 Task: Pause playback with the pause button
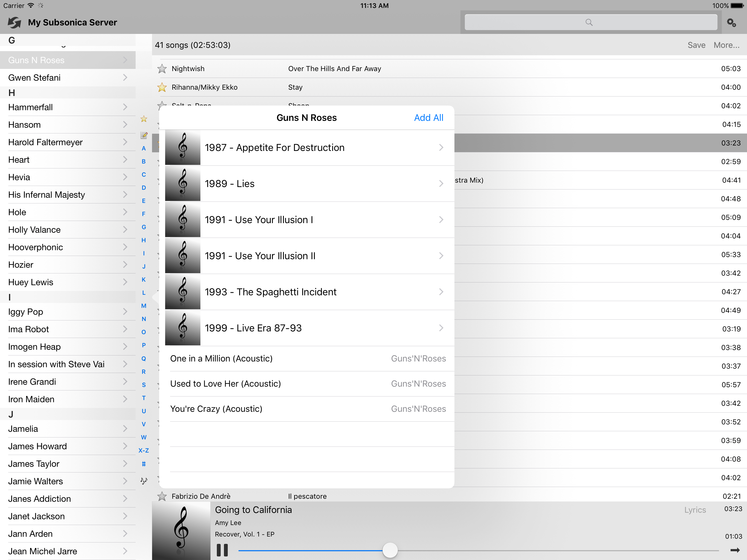pos(222,550)
